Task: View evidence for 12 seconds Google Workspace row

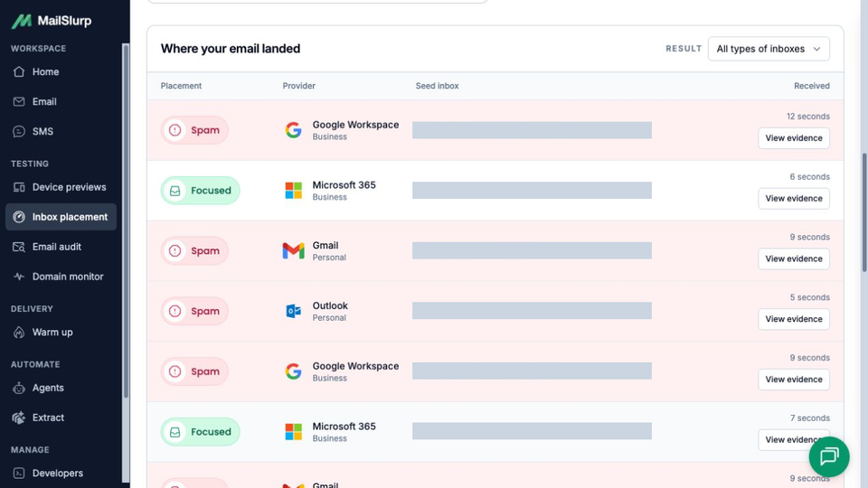Action: coord(793,138)
